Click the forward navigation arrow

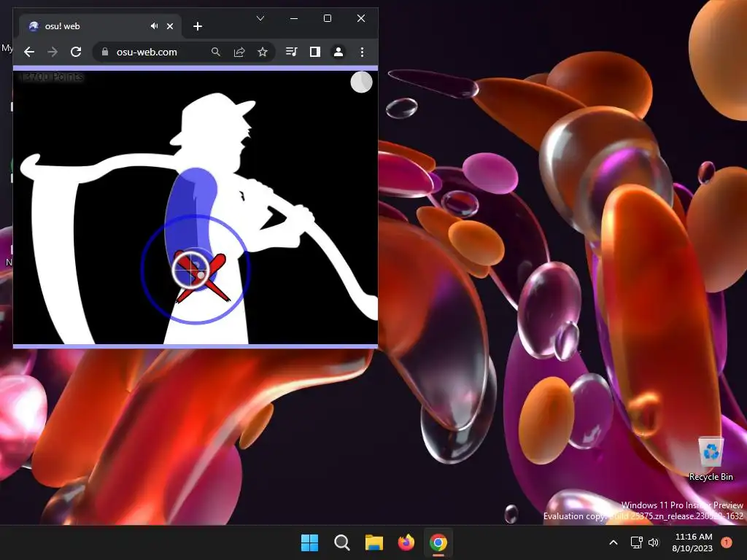tap(53, 52)
